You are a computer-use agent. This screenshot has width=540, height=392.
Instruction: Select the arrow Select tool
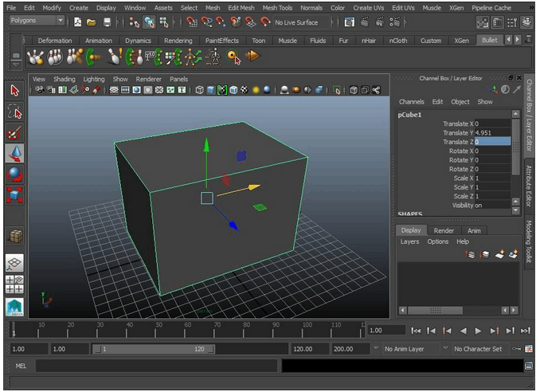click(x=14, y=91)
